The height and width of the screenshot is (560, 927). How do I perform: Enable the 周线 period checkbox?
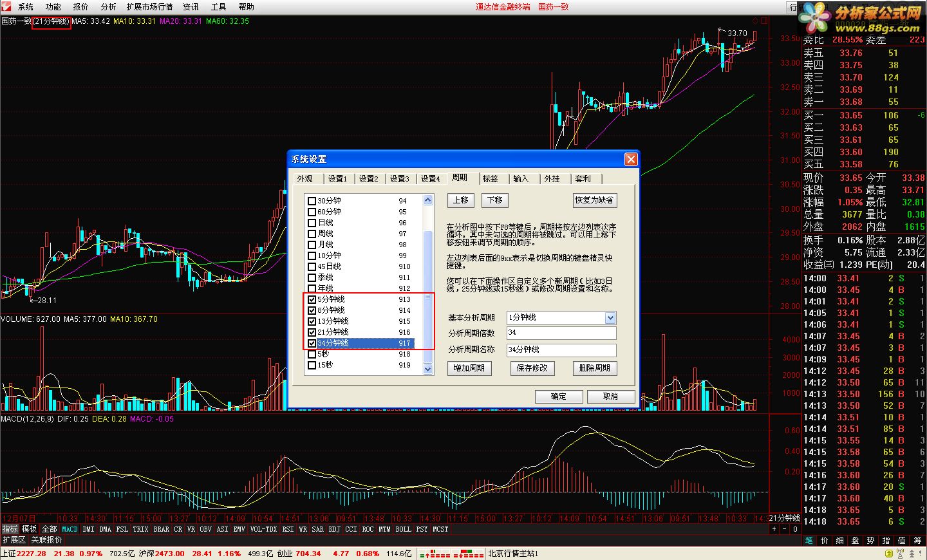click(312, 234)
